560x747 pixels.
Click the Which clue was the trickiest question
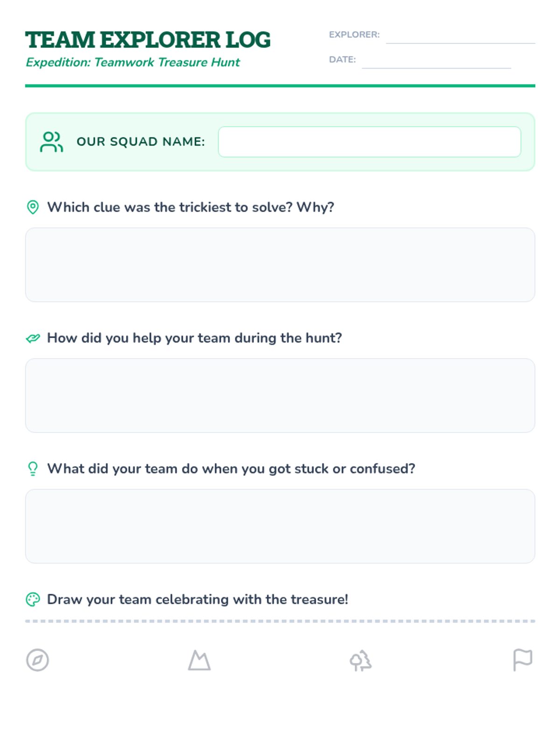(190, 207)
